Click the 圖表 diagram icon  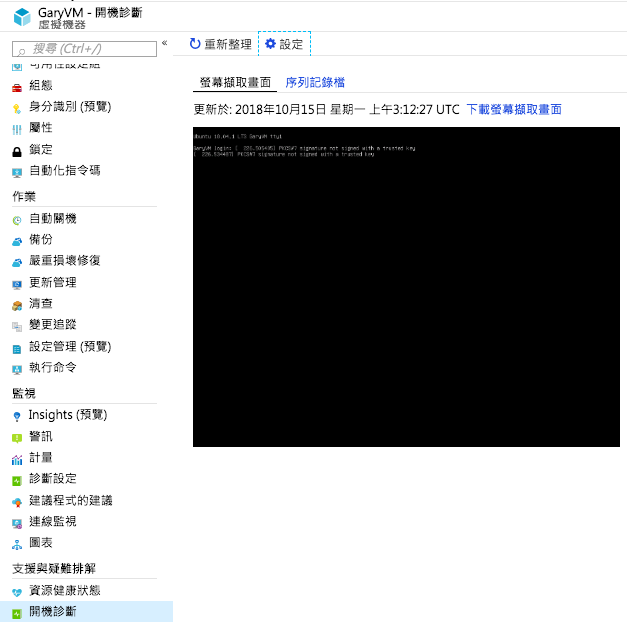[17, 545]
